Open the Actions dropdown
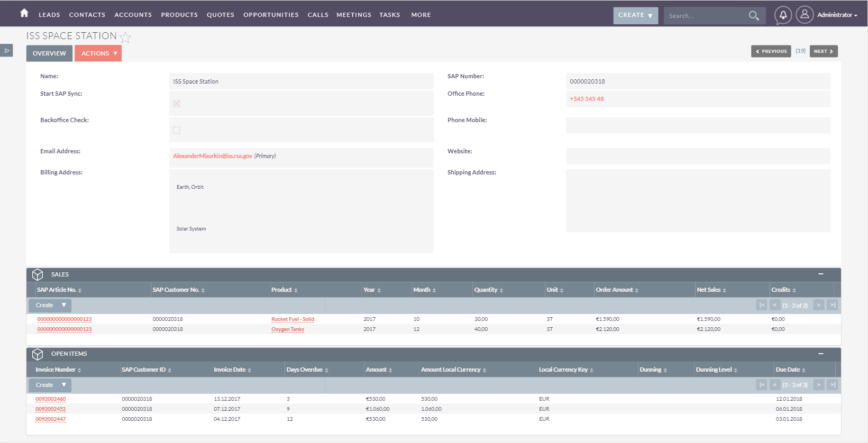Viewport: 868px width, 443px height. (98, 53)
